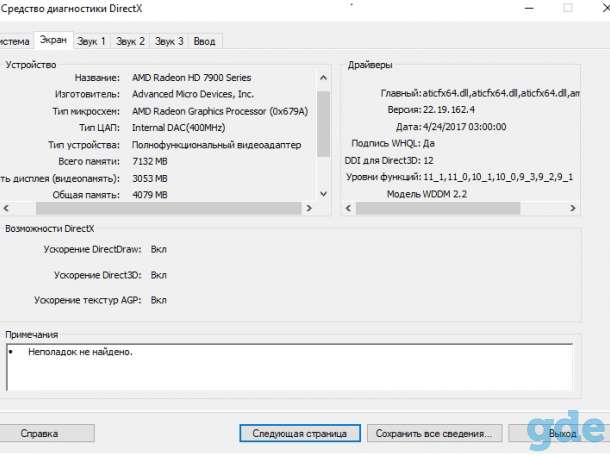
Task: Click the device panel horizontal scrollbar thumb
Action: (168, 208)
